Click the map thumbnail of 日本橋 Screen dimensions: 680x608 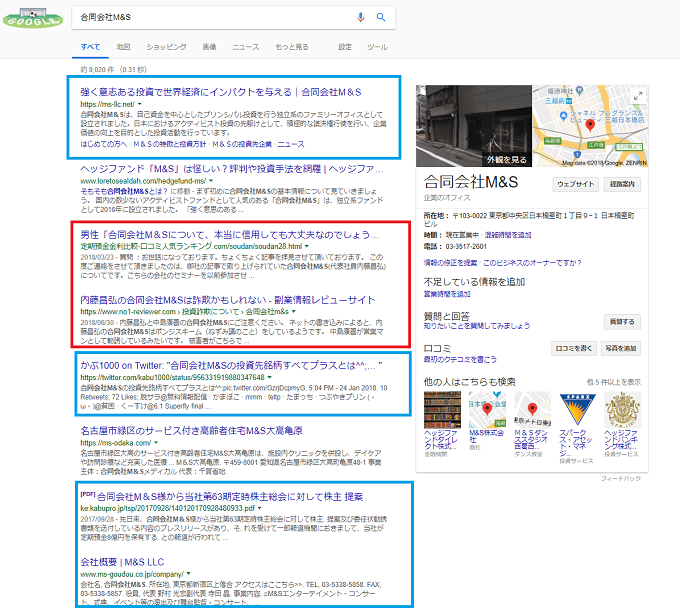point(590,126)
